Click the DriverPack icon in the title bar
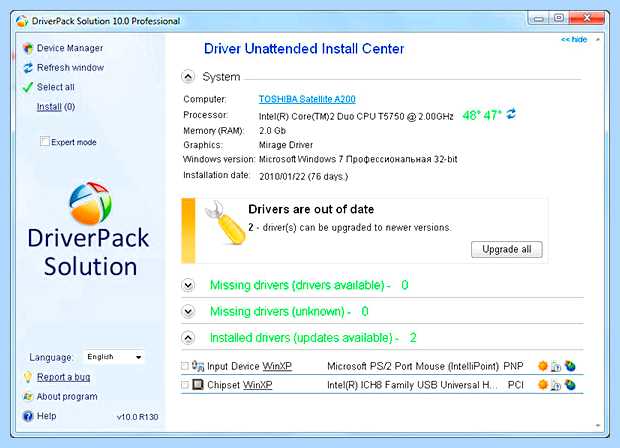 click(23, 21)
